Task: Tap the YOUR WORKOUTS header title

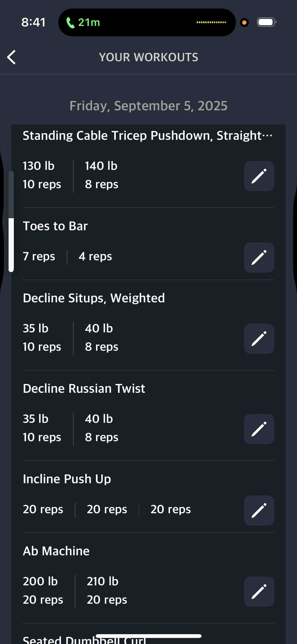Action: pyautogui.click(x=148, y=57)
